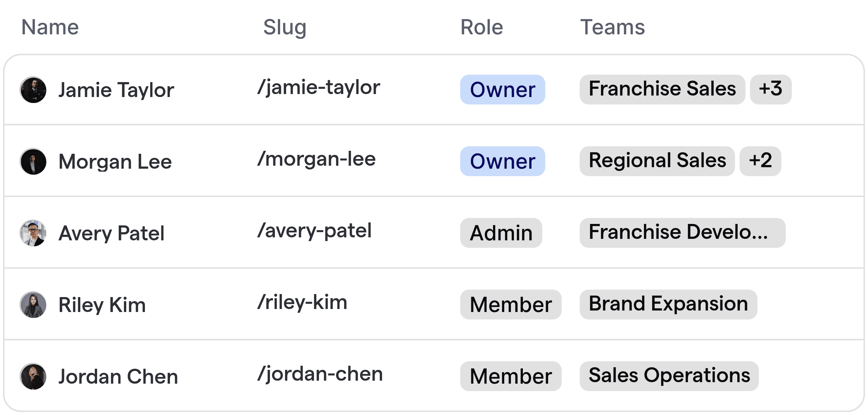Select the Brand Expansion team tag

point(668,304)
